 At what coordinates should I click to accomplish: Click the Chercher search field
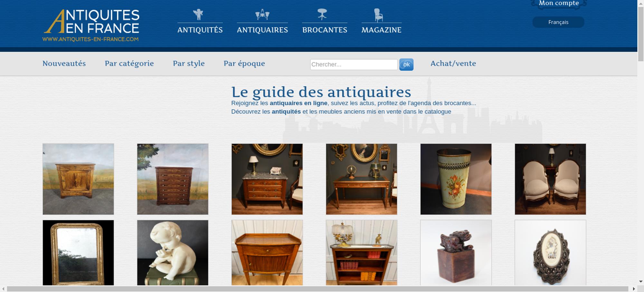click(354, 64)
